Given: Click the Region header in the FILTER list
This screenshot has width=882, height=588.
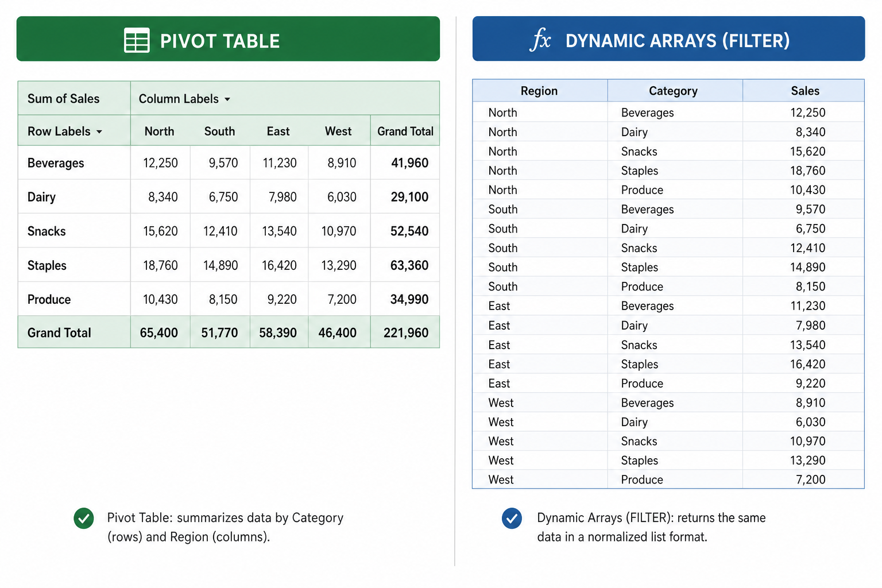Looking at the screenshot, I should coord(539,91).
